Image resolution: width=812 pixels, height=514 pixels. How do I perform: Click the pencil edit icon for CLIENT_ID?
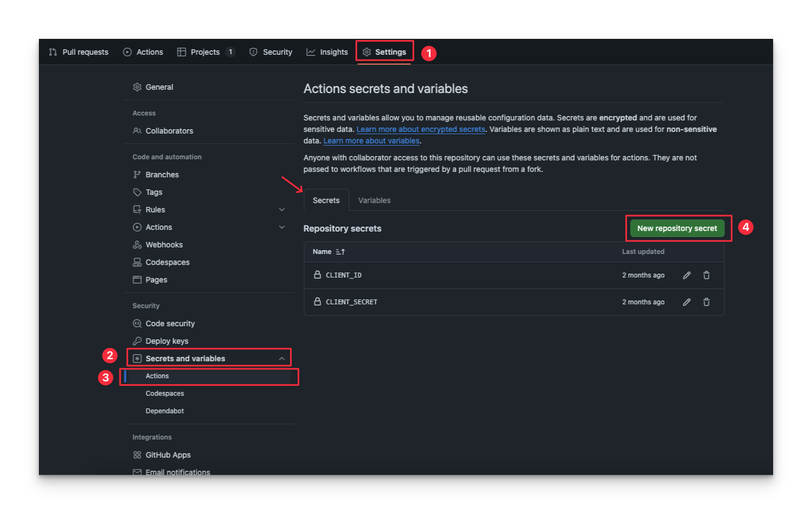click(687, 275)
